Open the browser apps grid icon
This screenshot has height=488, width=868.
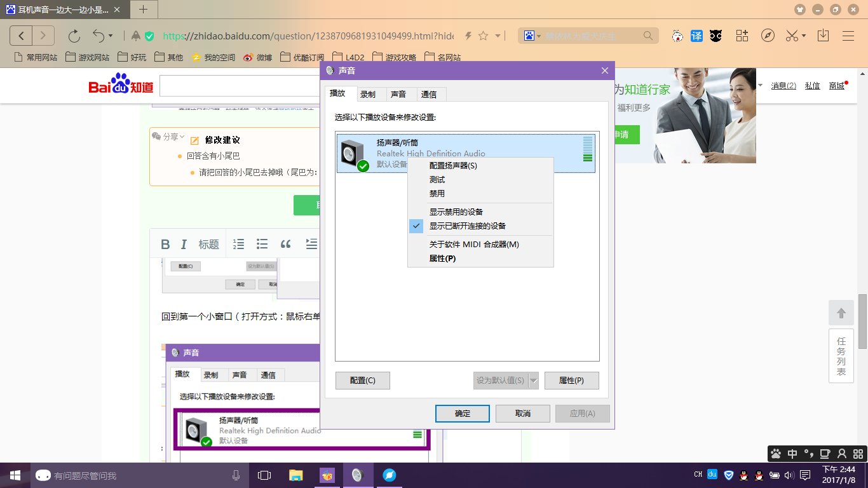pyautogui.click(x=742, y=36)
